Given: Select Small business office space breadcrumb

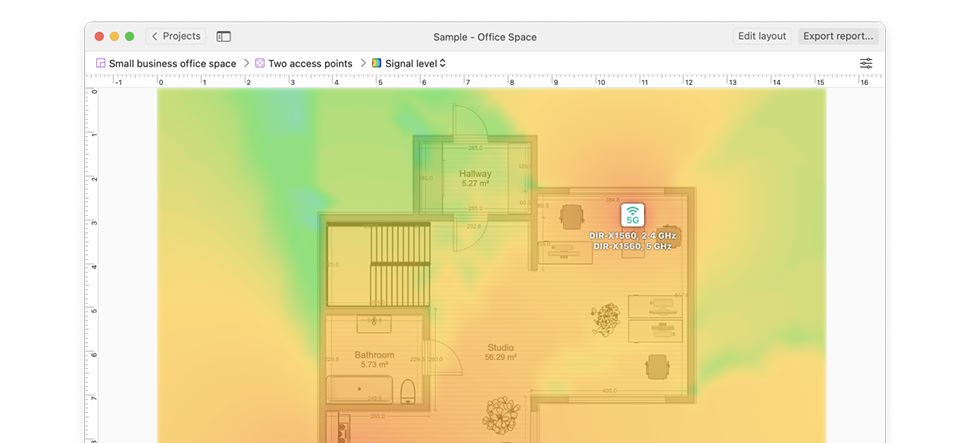Looking at the screenshot, I should [173, 64].
